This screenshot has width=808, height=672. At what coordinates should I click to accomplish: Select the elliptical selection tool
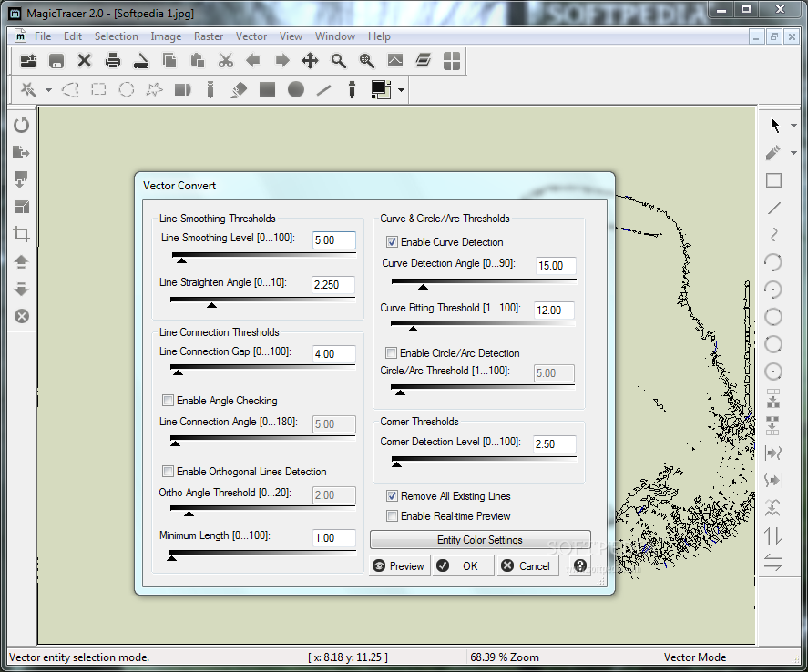(x=127, y=89)
